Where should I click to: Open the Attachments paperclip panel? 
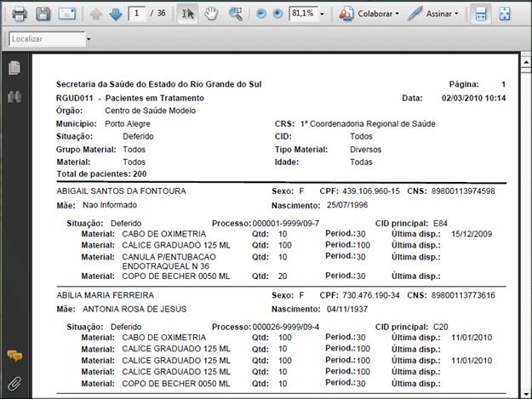pos(14,384)
